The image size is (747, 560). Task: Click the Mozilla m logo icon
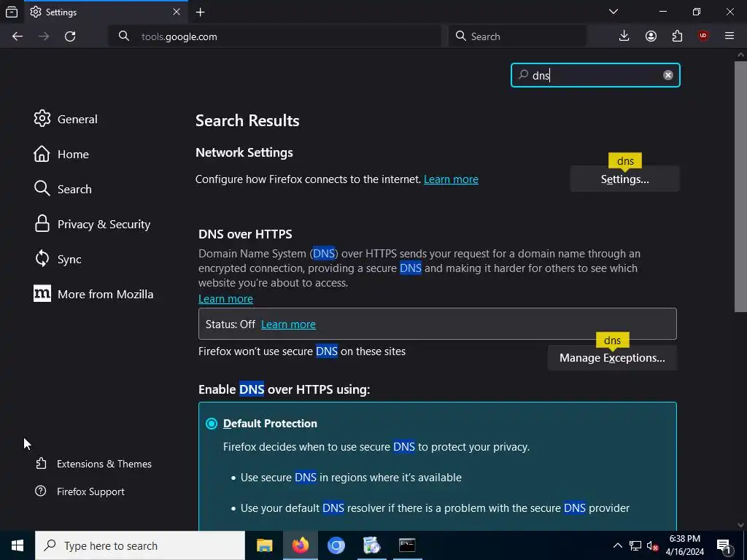[x=42, y=294]
